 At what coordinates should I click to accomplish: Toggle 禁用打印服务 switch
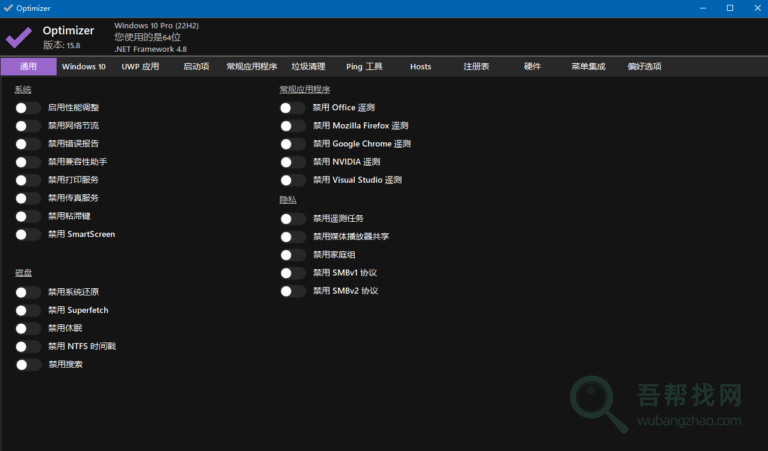[29, 180]
